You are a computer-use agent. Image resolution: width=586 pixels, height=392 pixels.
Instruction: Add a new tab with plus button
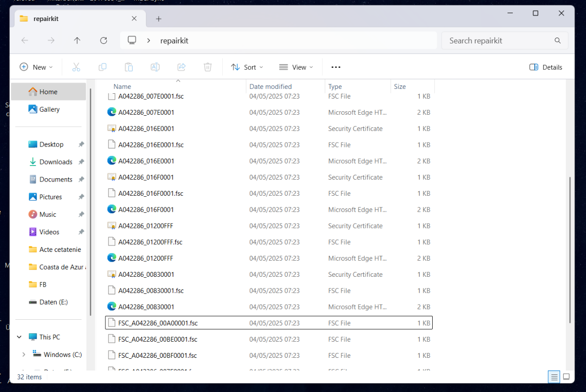point(158,19)
